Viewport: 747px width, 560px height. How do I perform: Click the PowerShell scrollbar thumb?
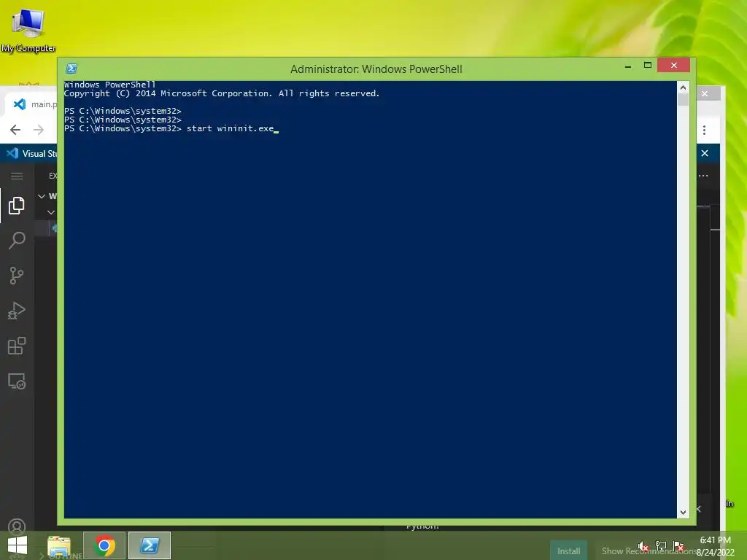(683, 99)
